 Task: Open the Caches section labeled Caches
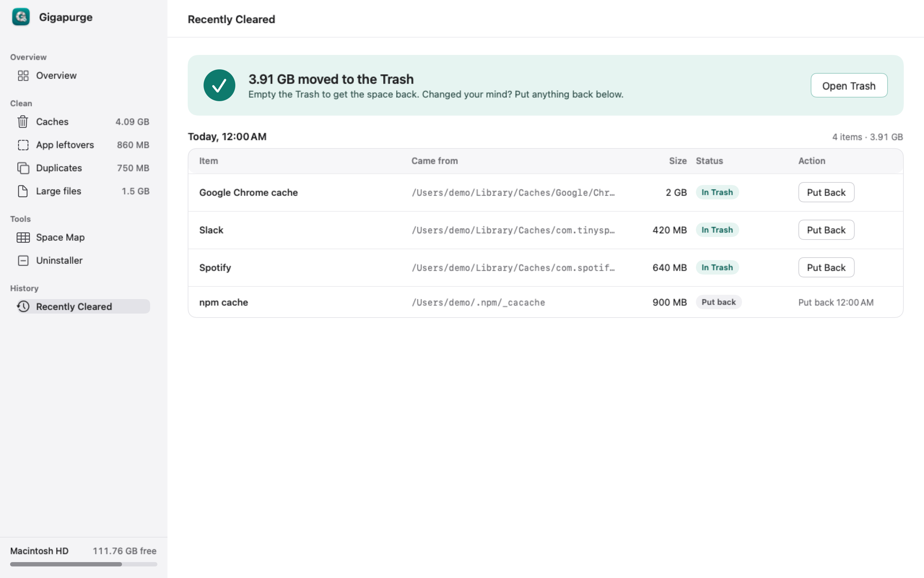pos(52,122)
